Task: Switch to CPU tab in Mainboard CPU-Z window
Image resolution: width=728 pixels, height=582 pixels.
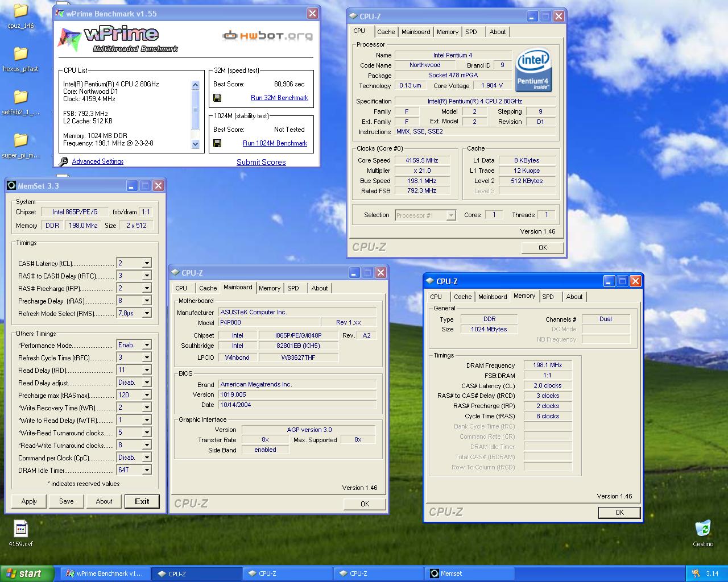Action: coord(181,288)
